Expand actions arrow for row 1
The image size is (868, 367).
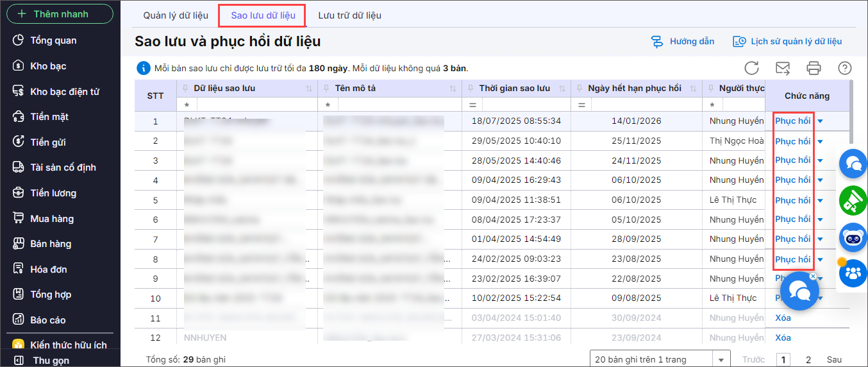click(x=820, y=121)
